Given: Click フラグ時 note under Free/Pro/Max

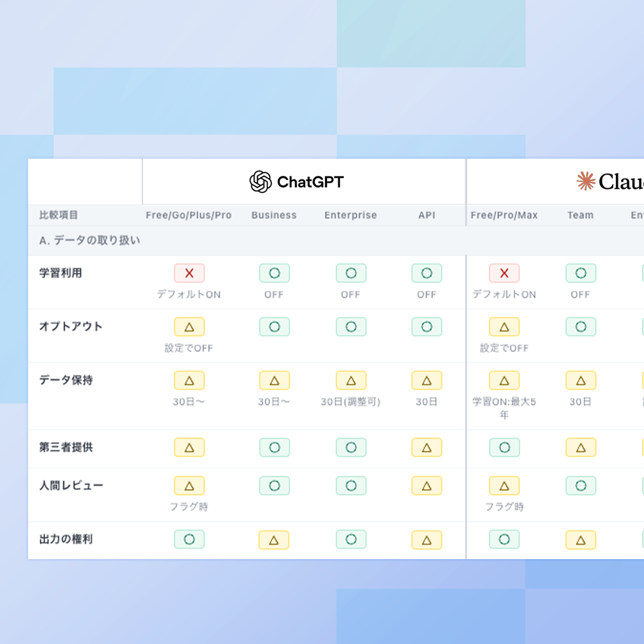Looking at the screenshot, I should coord(504,507).
